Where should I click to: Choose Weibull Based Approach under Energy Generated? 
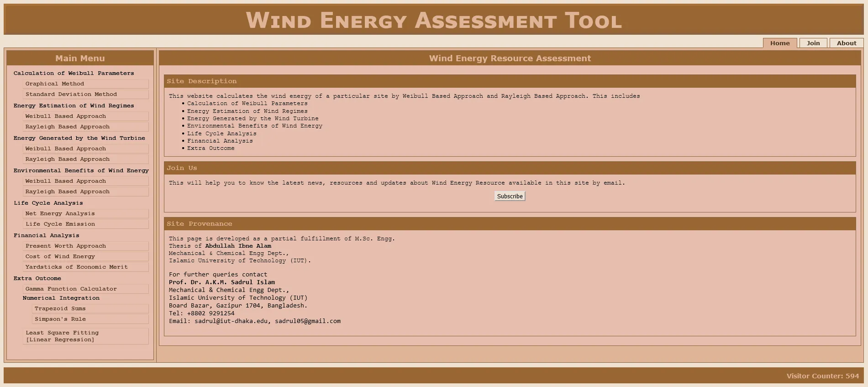[66, 148]
